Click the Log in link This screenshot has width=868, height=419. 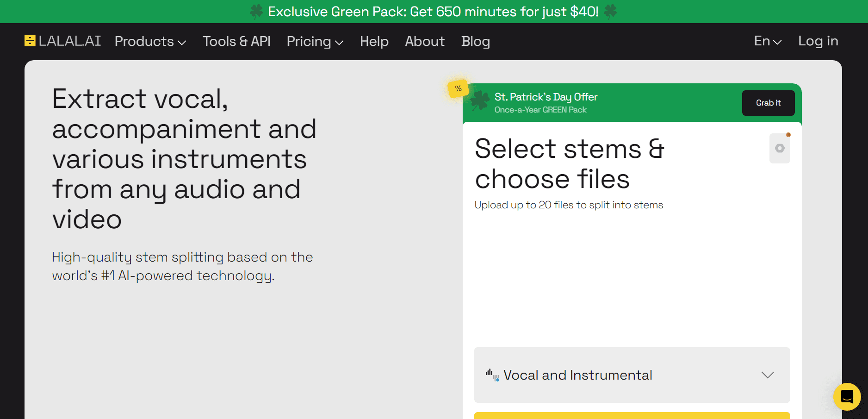[x=818, y=41]
